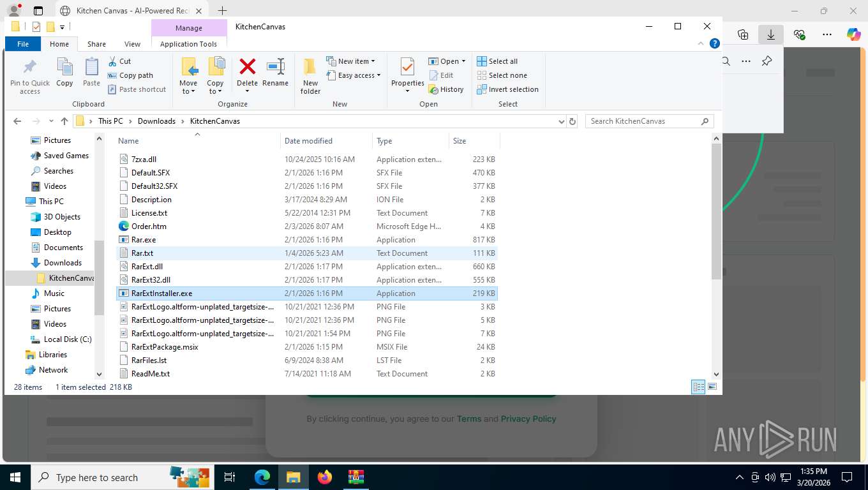
Task: Click the Up one level arrow
Action: (x=64, y=121)
